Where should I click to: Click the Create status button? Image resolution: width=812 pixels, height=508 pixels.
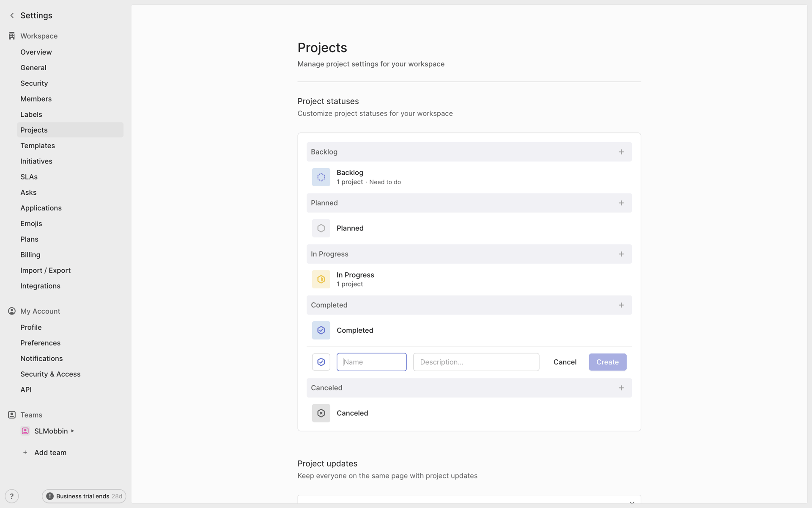point(608,362)
